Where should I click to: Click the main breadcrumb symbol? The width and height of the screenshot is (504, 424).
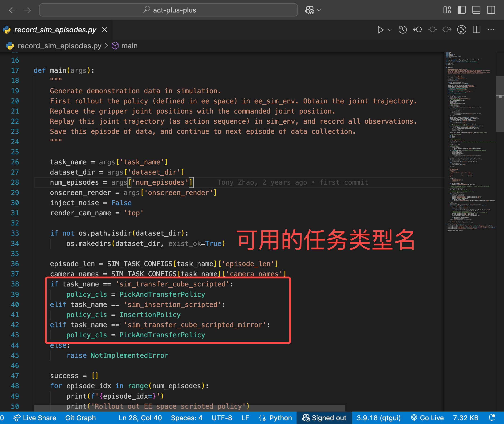(x=129, y=46)
